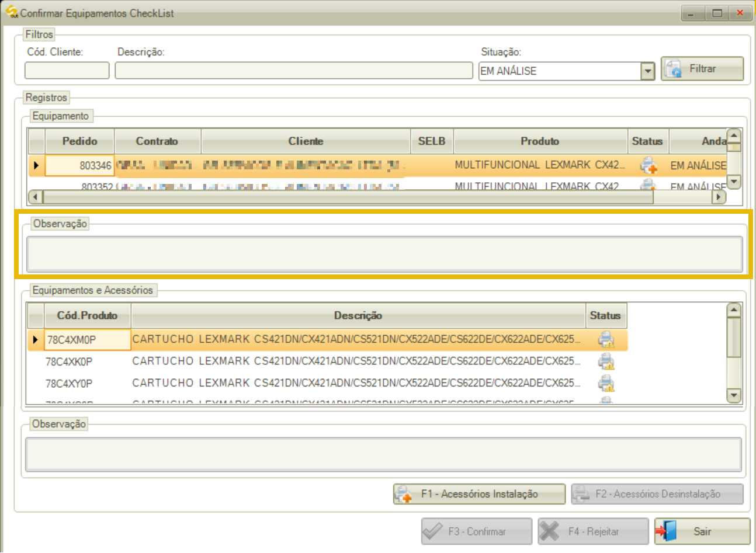This screenshot has width=756, height=553.
Task: Click the Produto column header in equipment table
Action: click(540, 141)
